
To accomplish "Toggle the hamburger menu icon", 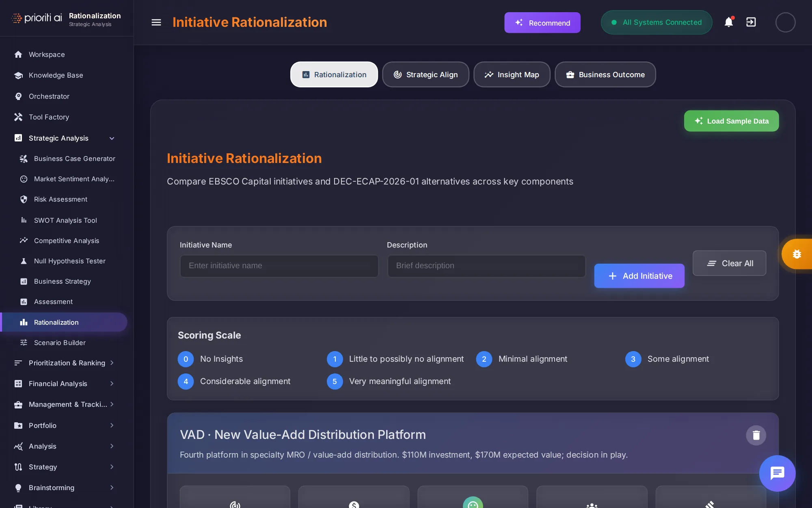I will pos(156,22).
